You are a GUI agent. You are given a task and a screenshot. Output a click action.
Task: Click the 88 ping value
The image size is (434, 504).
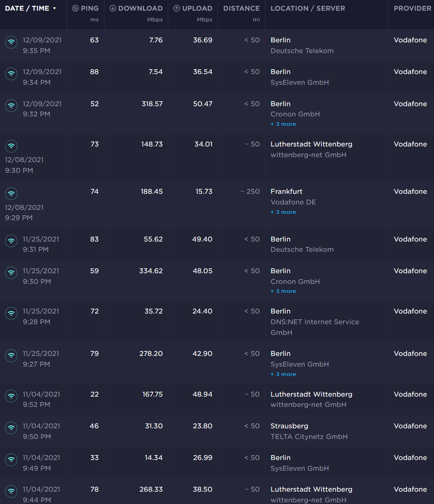tap(94, 72)
